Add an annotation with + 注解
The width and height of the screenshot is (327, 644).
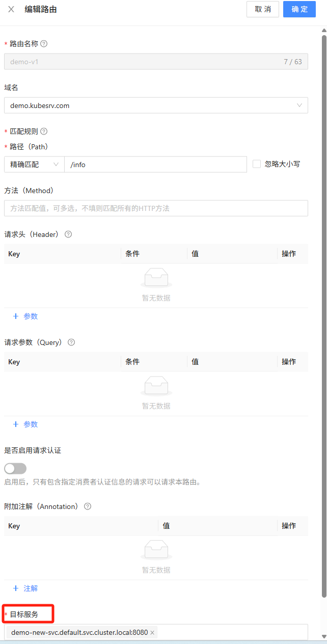tap(25, 588)
